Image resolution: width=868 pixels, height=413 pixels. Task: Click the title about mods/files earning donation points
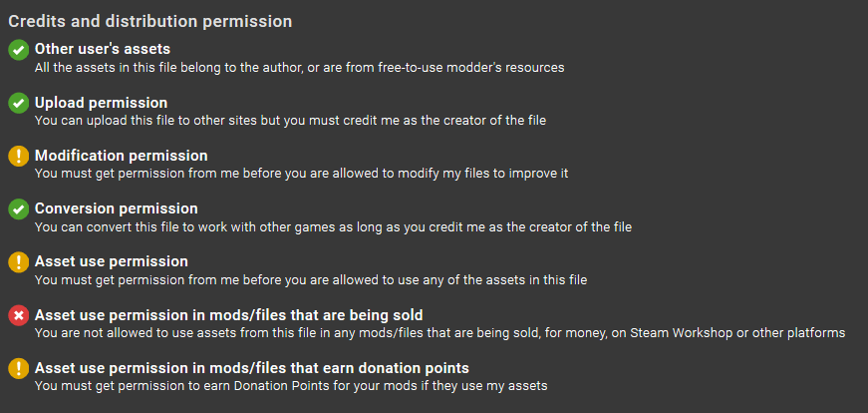[x=252, y=367]
